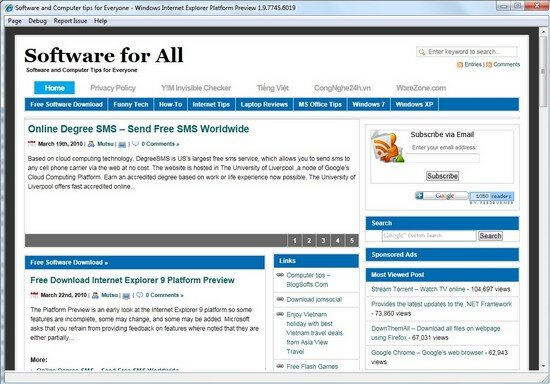Viewport: 550px width, 384px height.
Task: Open Free Download Internet Explorer 9 article
Action: tap(132, 280)
